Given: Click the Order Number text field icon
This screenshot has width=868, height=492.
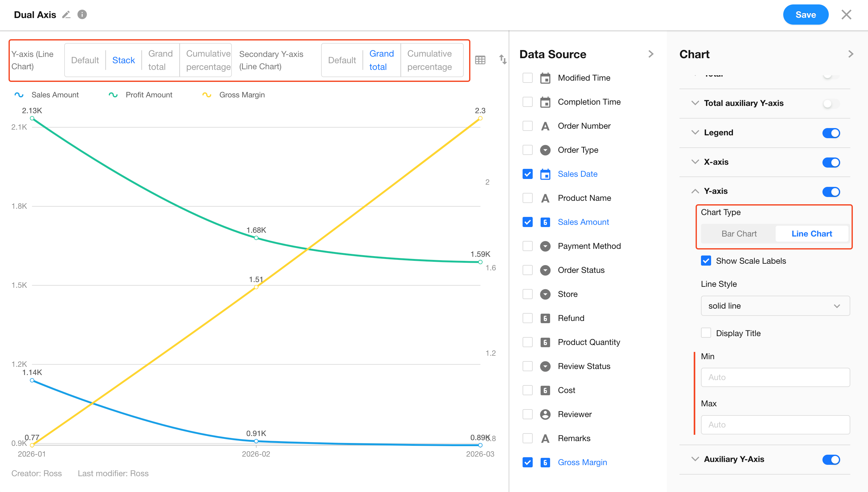Looking at the screenshot, I should pyautogui.click(x=545, y=126).
